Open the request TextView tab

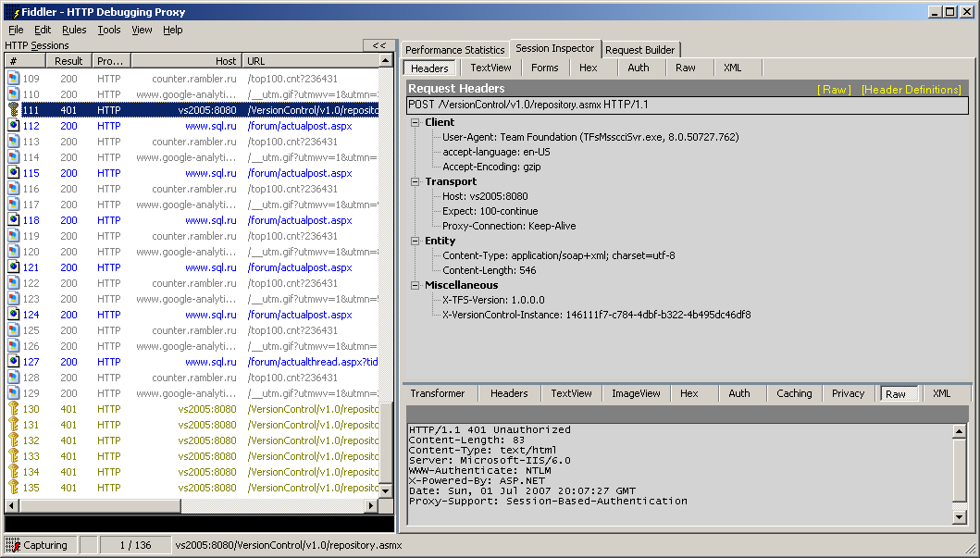(x=490, y=68)
